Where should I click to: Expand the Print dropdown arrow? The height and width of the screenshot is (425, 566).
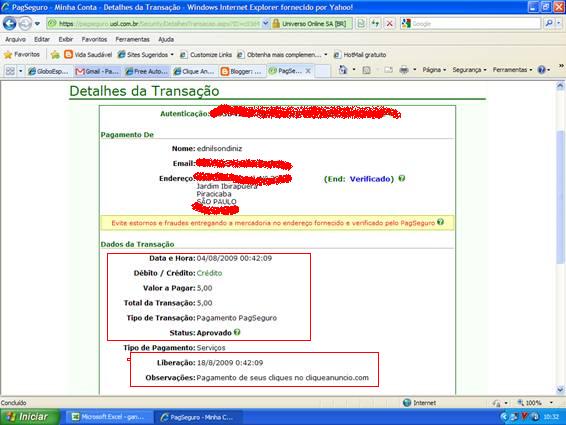pyautogui.click(x=414, y=70)
